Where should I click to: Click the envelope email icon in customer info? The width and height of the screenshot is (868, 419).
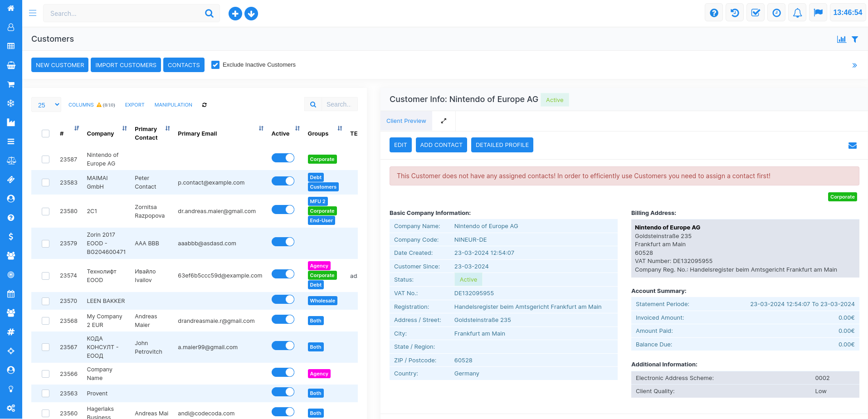point(853,146)
